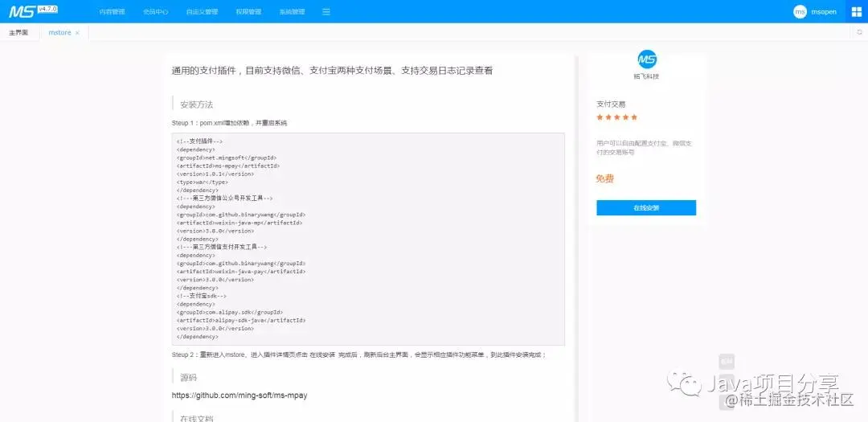
Task: Click the net.mingsoft groupId code line
Action: coord(227,158)
